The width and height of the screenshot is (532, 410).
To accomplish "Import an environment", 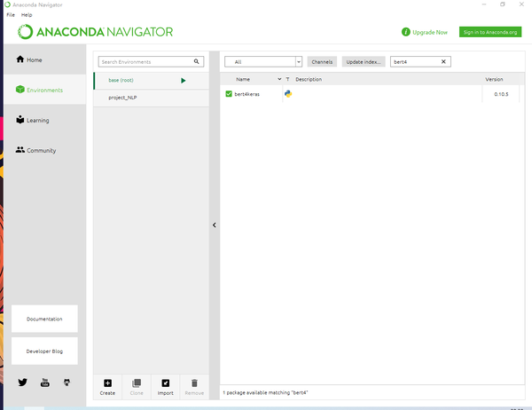I will [x=165, y=387].
